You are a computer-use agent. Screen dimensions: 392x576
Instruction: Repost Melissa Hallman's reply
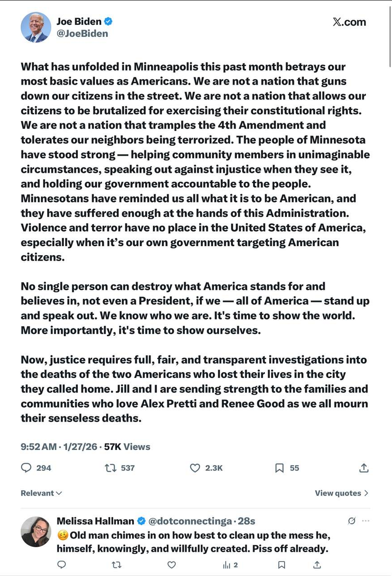(x=116, y=565)
